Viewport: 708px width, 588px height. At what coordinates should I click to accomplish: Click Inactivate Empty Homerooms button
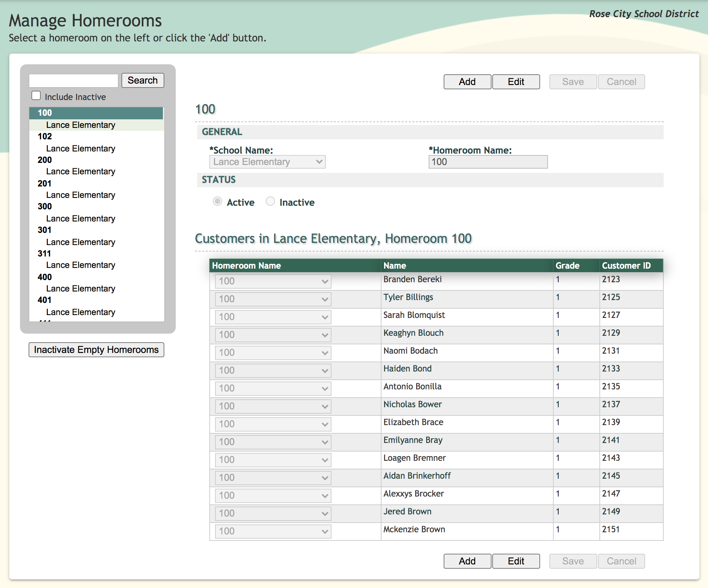(x=96, y=350)
